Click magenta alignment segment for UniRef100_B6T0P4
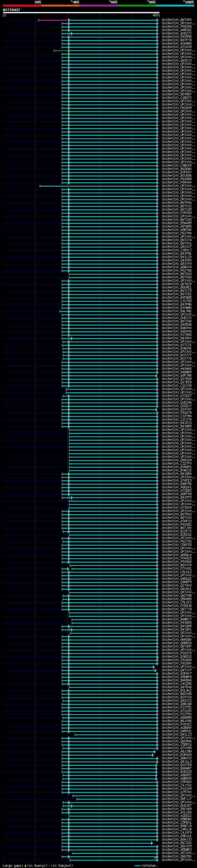The image size is (197, 868). pyautogui.click(x=54, y=20)
